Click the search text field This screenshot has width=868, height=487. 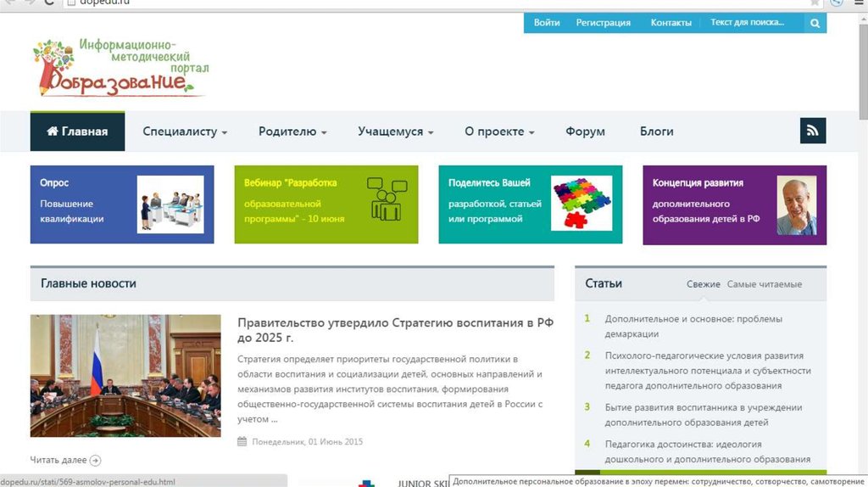click(753, 23)
